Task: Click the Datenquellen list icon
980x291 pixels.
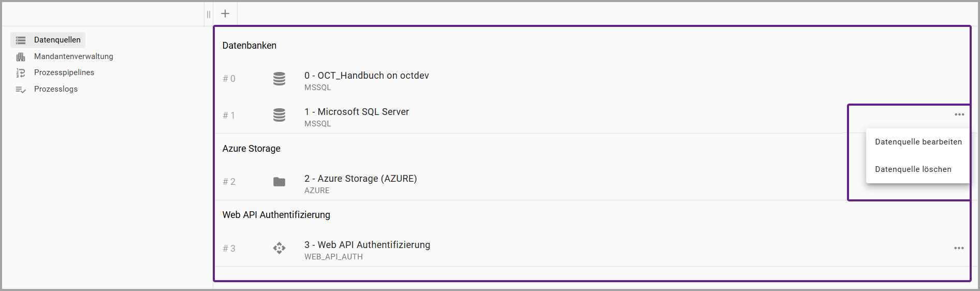Action: click(x=21, y=40)
